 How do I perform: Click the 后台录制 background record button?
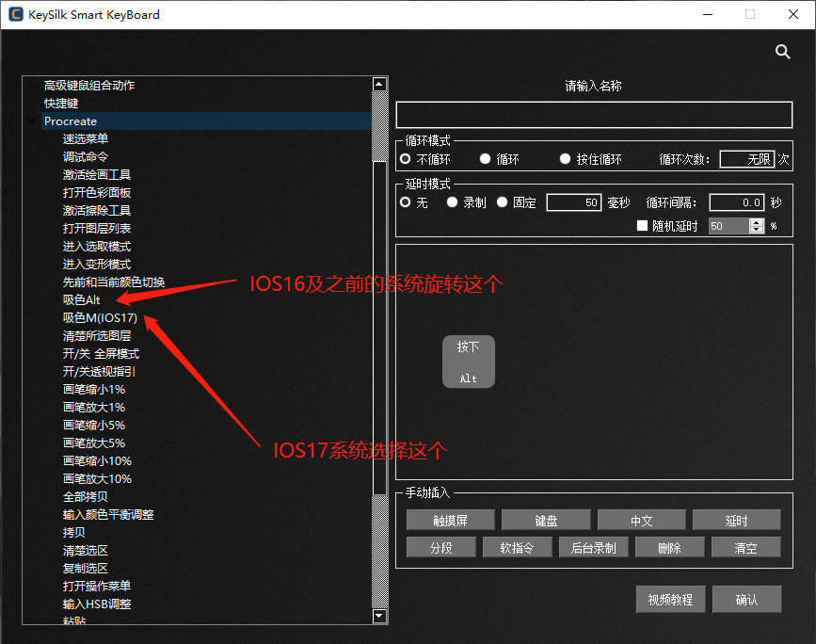(x=593, y=547)
